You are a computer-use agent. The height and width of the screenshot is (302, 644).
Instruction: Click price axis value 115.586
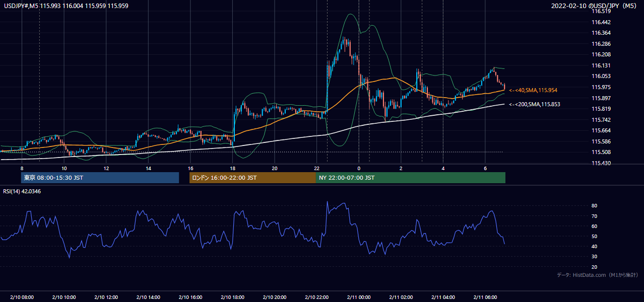pos(601,141)
